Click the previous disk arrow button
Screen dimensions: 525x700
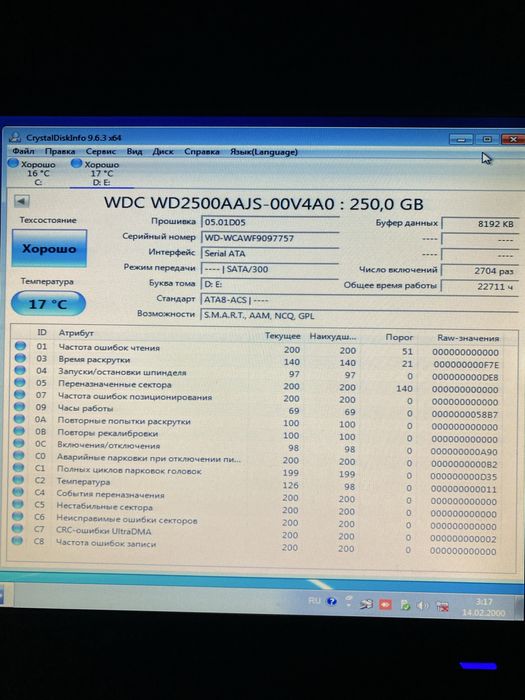pos(21,201)
